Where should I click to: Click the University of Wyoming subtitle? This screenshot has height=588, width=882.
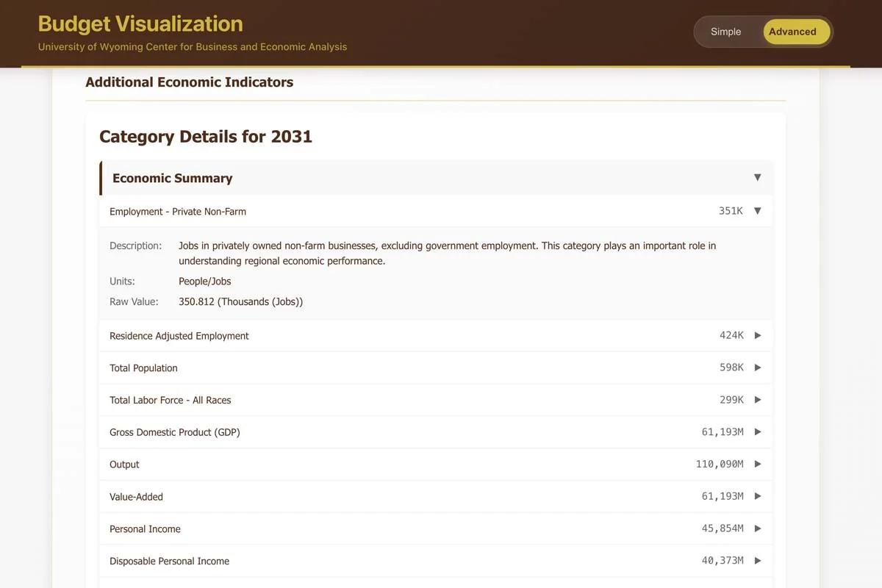192,46
